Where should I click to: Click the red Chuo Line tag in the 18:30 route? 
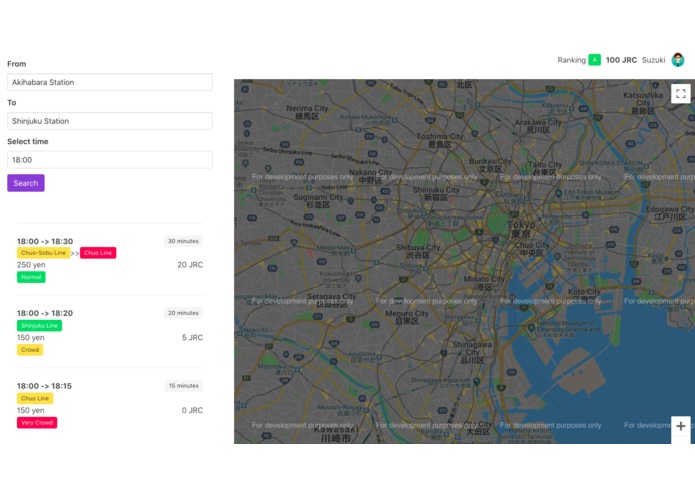[98, 253]
